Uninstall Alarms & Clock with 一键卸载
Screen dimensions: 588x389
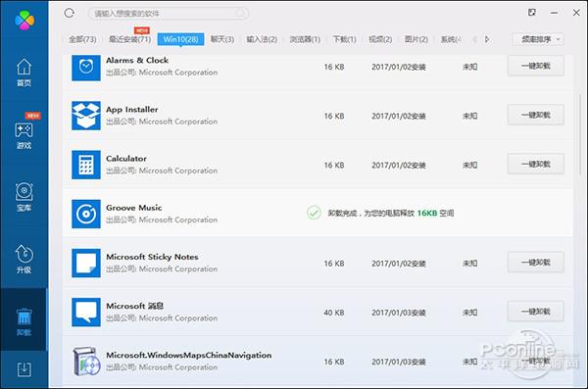[x=535, y=66]
